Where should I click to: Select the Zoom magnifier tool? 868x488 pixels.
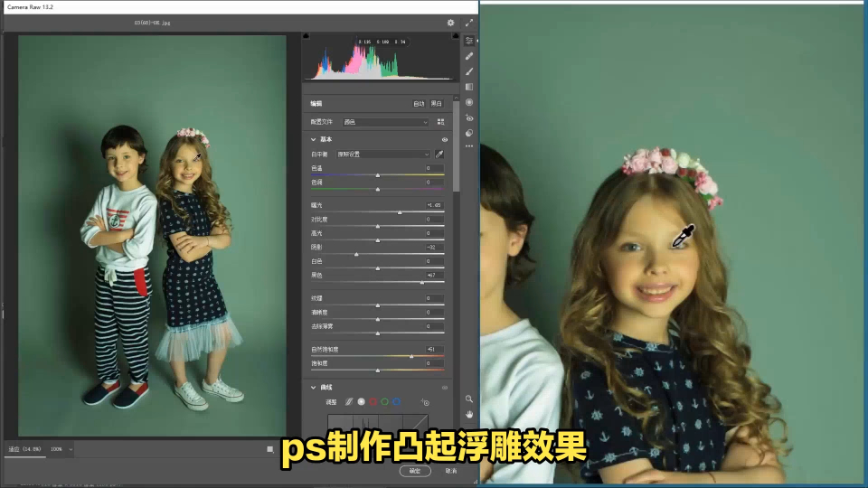tap(469, 399)
